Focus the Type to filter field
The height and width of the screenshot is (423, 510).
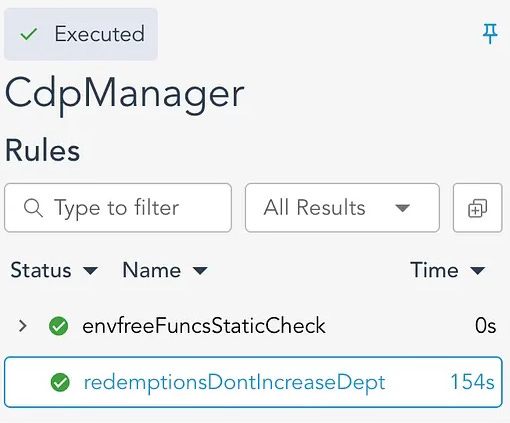(118, 208)
